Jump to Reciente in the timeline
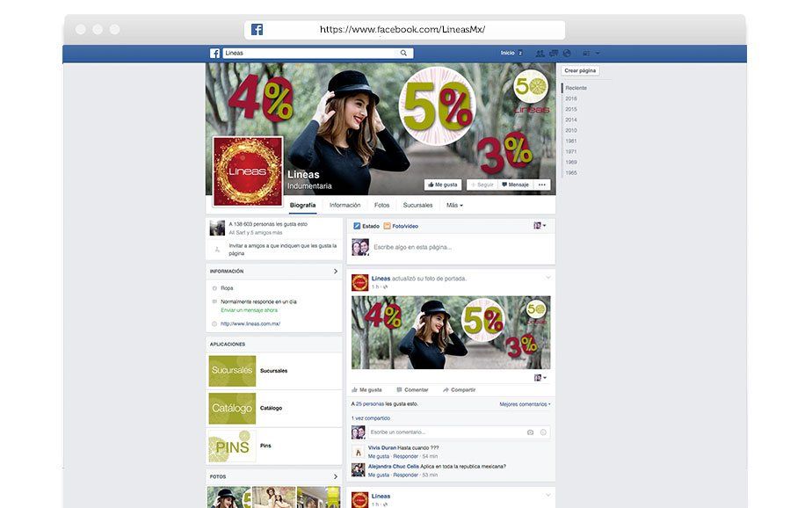The height and width of the screenshot is (508, 812). (576, 88)
